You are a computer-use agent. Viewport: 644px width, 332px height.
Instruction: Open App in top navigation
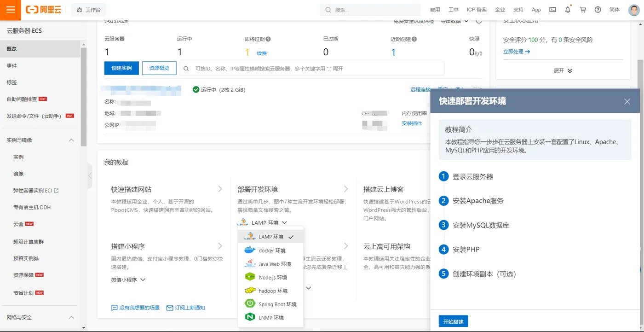point(536,10)
